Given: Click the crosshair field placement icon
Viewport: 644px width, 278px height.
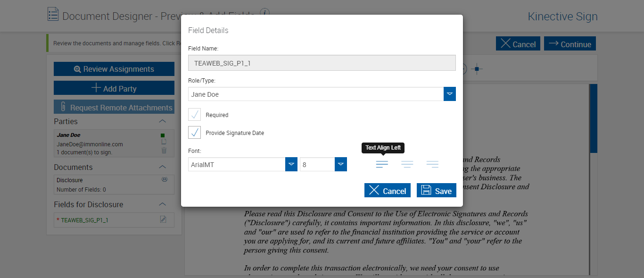Looking at the screenshot, I should pyautogui.click(x=477, y=69).
